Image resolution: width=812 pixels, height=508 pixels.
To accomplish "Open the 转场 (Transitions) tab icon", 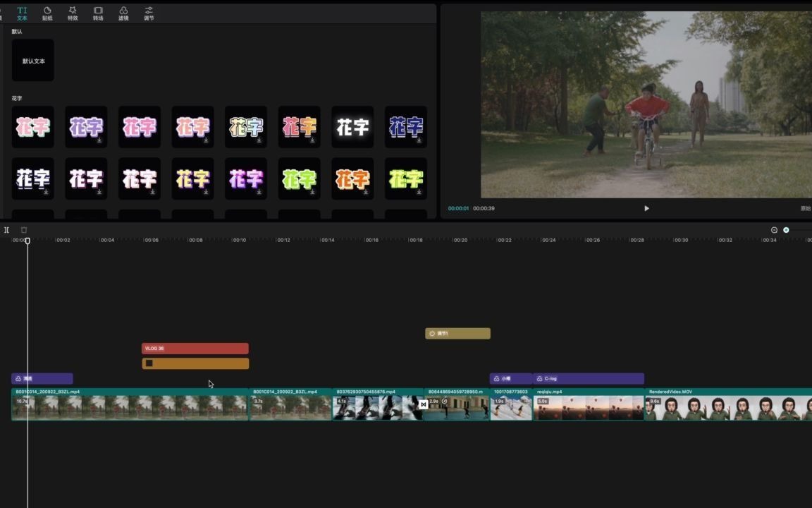I will 98,13.
